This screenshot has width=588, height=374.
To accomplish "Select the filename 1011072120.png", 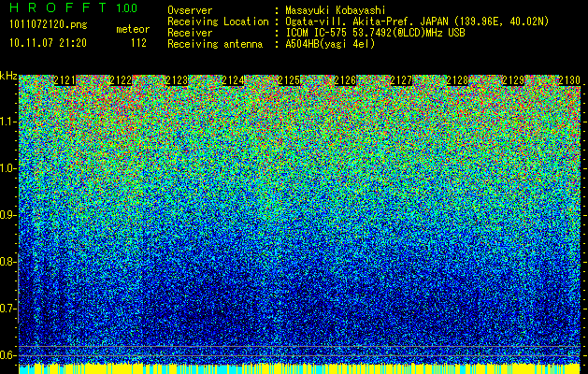I will click(49, 24).
